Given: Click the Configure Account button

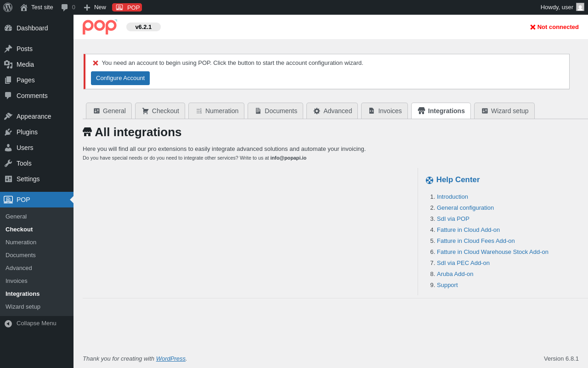Looking at the screenshot, I should [120, 78].
